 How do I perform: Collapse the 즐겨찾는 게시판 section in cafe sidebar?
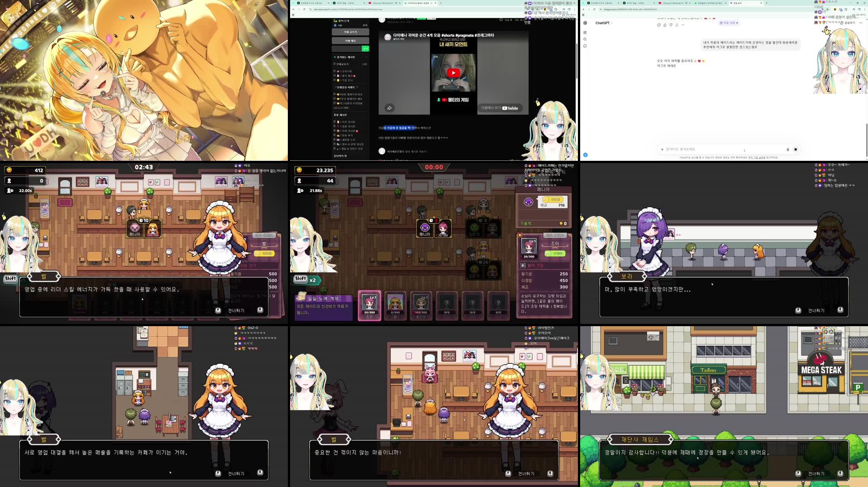click(x=366, y=57)
